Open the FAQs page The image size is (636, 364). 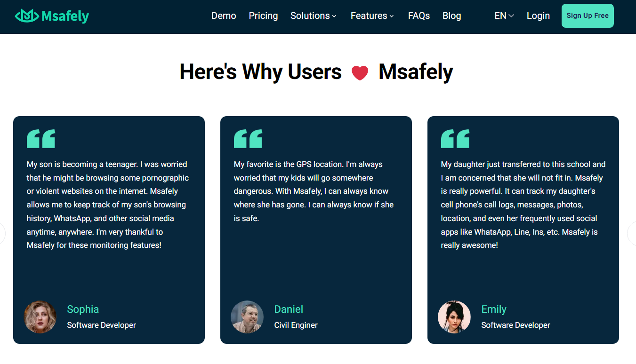[x=419, y=16]
